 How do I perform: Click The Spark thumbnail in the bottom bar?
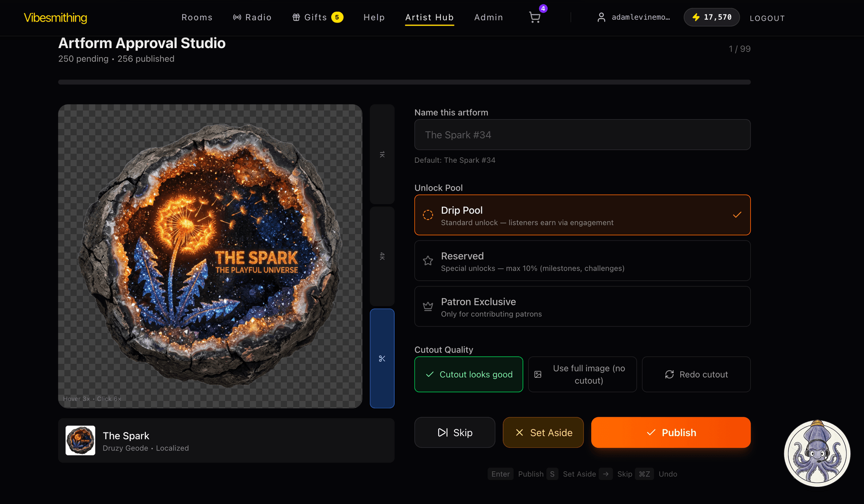pos(80,440)
